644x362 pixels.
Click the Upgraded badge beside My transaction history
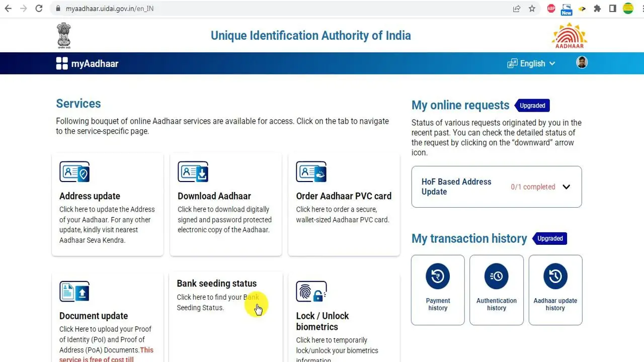click(550, 238)
